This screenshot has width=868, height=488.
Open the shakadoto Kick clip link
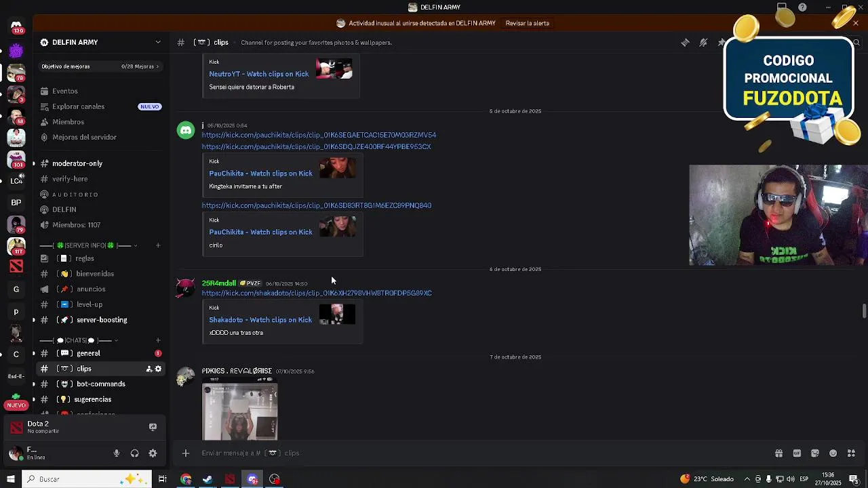click(317, 293)
